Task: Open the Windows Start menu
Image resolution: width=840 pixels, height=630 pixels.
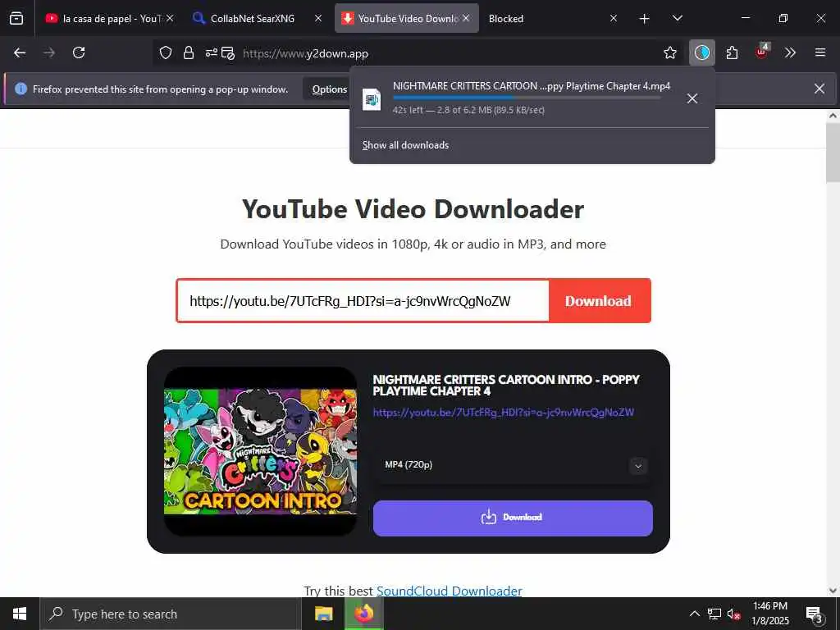Action: [20, 614]
